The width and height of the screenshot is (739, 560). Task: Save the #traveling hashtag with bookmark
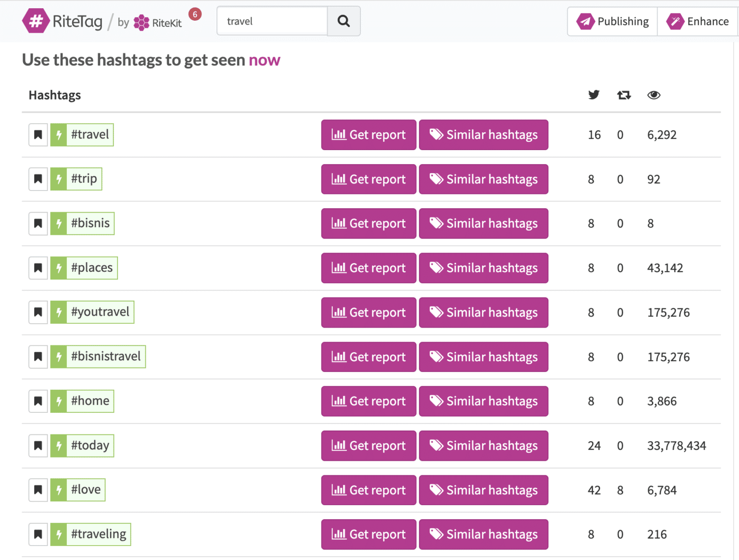pos(38,534)
